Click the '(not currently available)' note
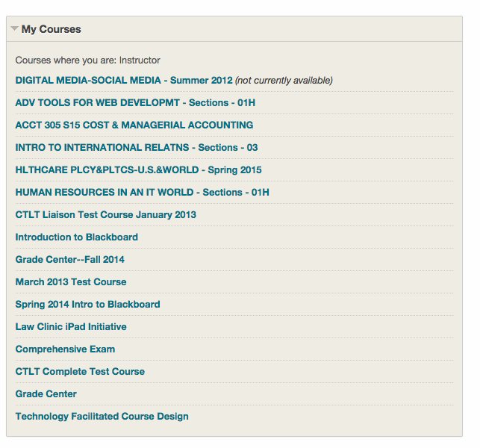Viewport: 480px width, 448px height. [x=284, y=81]
